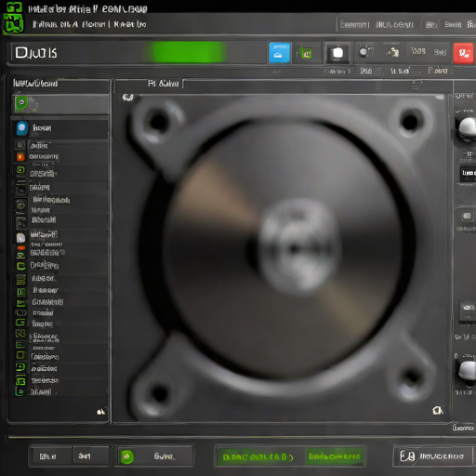Click the green logo icon in title bar

point(14,18)
